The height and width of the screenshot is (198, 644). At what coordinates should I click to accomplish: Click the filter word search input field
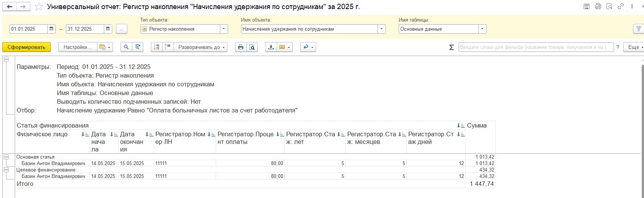coord(536,47)
